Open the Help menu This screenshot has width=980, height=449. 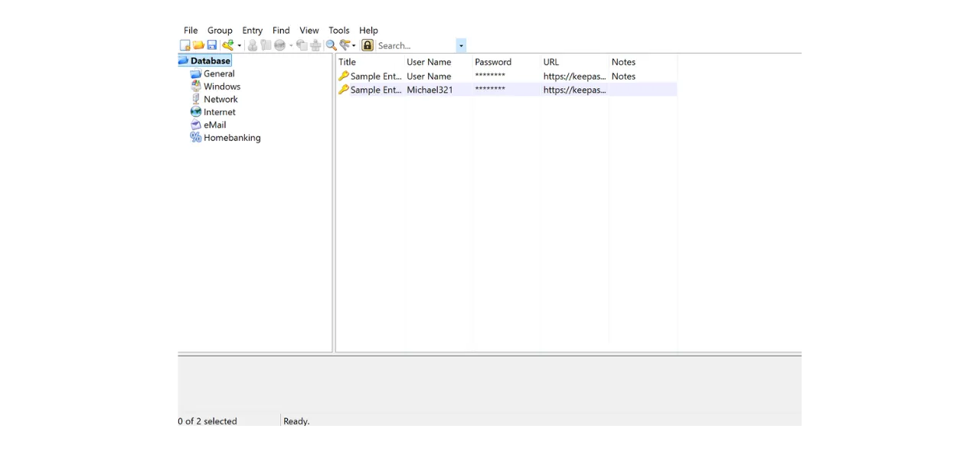click(x=368, y=30)
